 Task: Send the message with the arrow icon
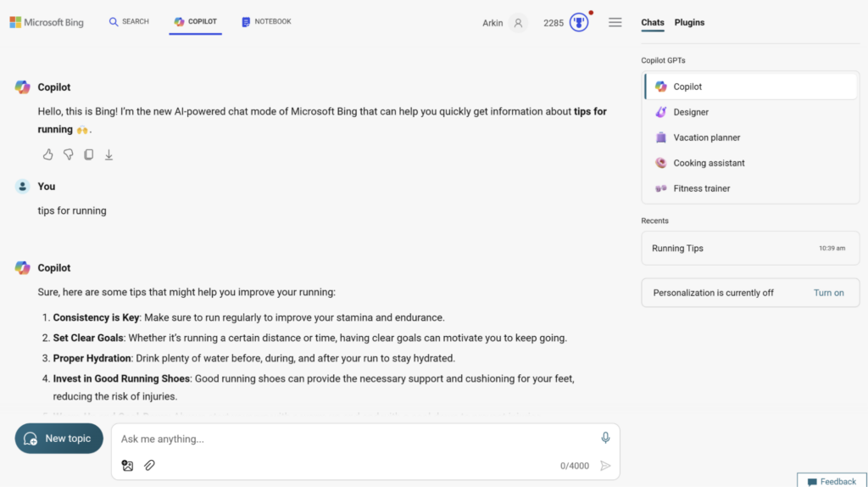pos(605,466)
